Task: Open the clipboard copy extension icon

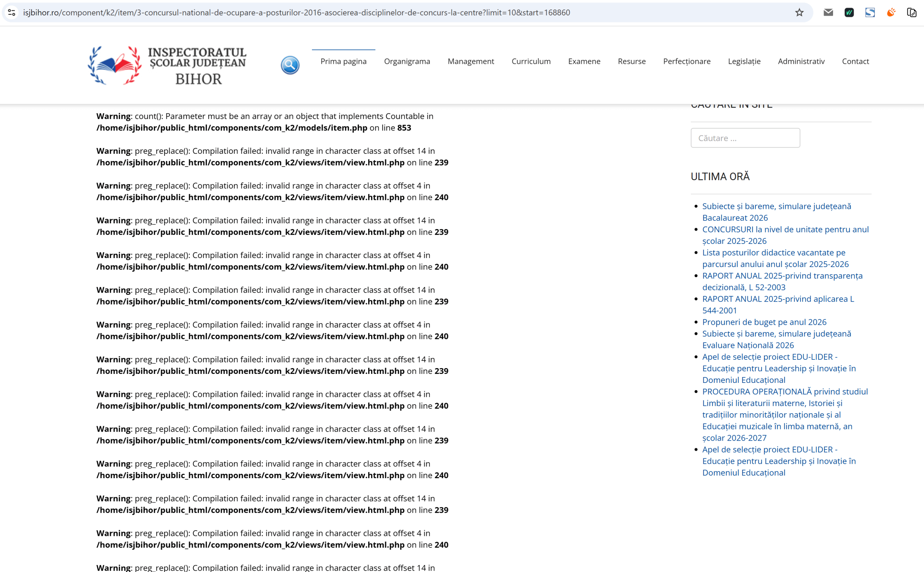Action: (911, 13)
